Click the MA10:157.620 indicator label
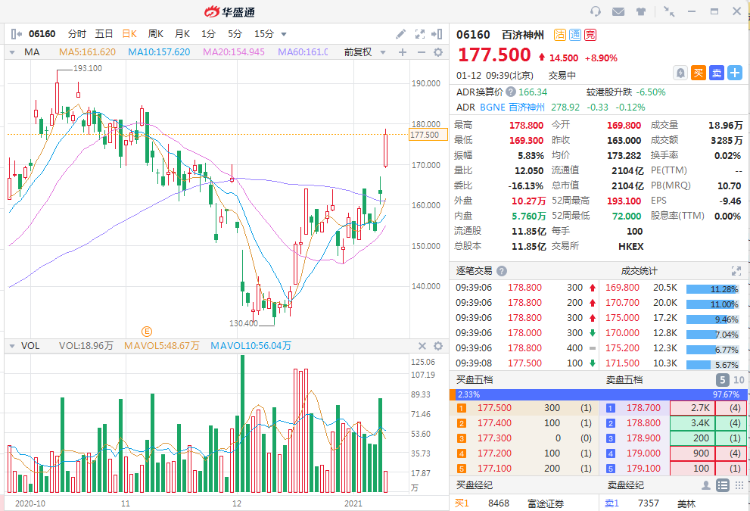 coord(159,52)
